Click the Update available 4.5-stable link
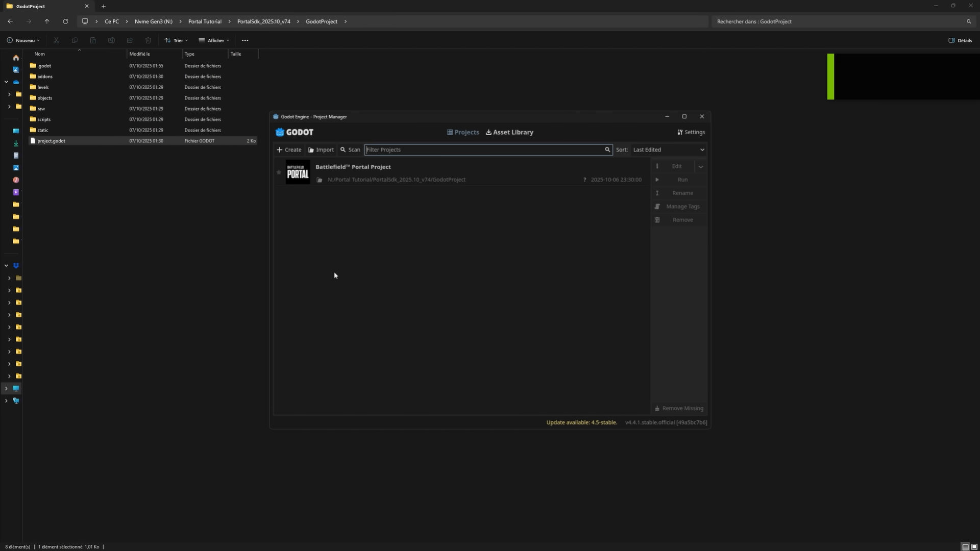This screenshot has height=551, width=980. (x=581, y=422)
